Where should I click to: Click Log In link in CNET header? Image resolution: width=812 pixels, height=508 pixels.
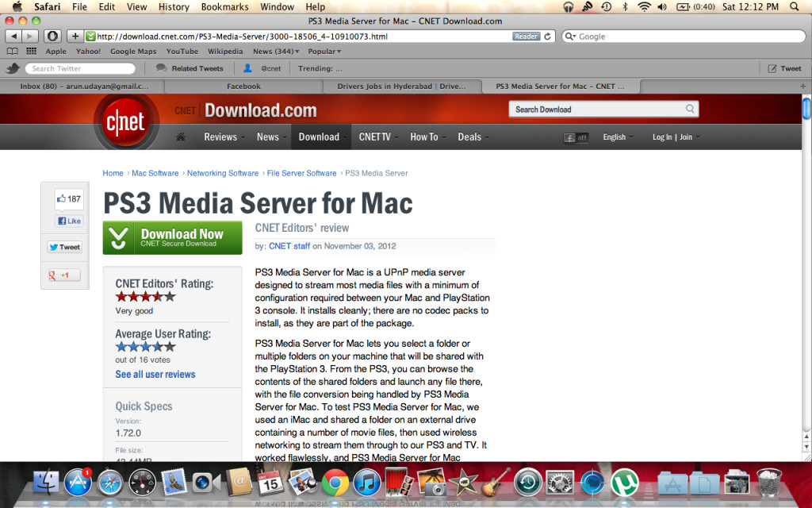point(662,137)
